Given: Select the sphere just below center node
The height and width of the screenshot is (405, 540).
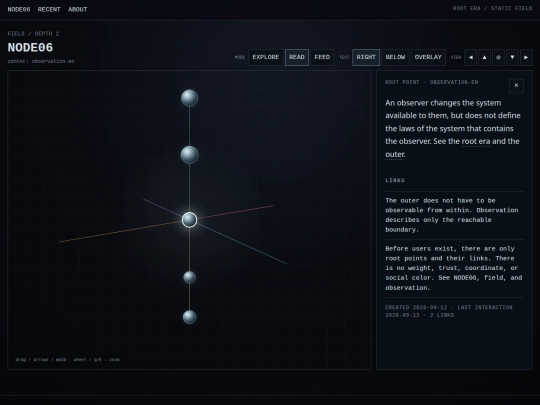Looking at the screenshot, I should (189, 277).
